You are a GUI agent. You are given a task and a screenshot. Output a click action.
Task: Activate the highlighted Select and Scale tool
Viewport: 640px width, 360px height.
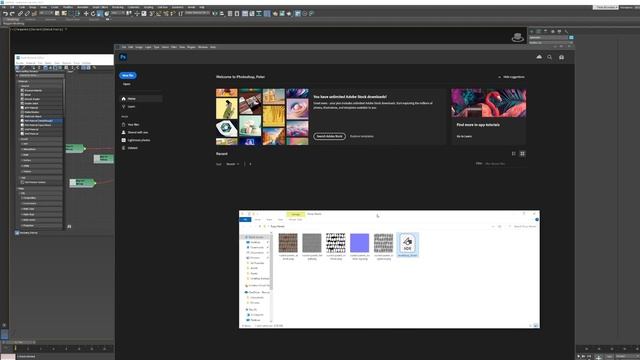(100, 13)
